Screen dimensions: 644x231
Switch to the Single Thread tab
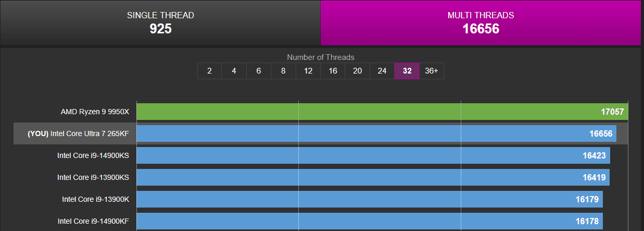160,23
